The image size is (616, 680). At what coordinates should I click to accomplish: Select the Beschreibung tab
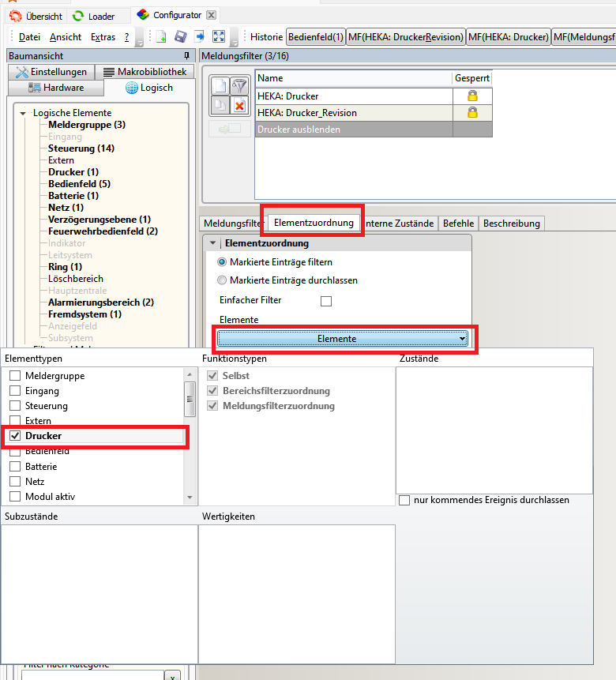tap(512, 224)
